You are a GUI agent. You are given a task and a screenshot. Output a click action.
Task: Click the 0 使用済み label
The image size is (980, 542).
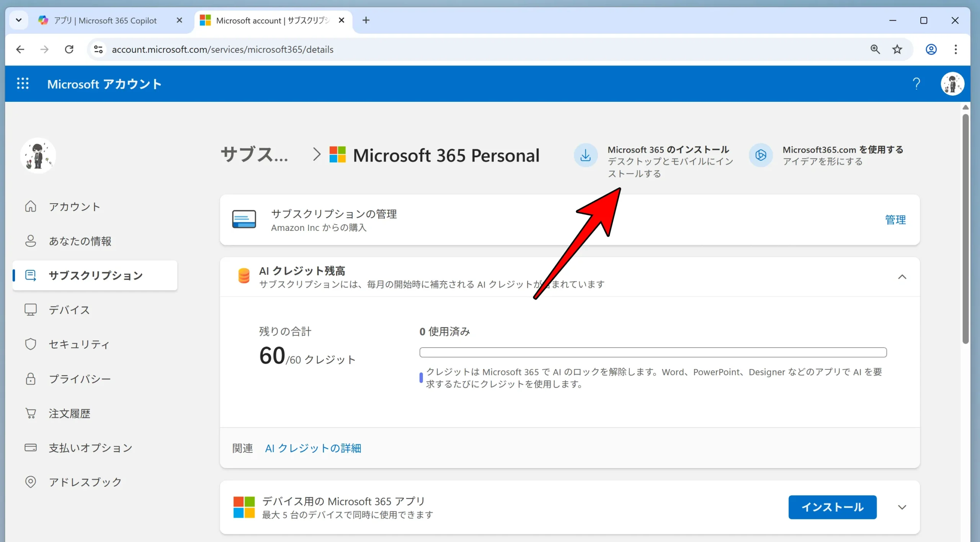pos(444,331)
